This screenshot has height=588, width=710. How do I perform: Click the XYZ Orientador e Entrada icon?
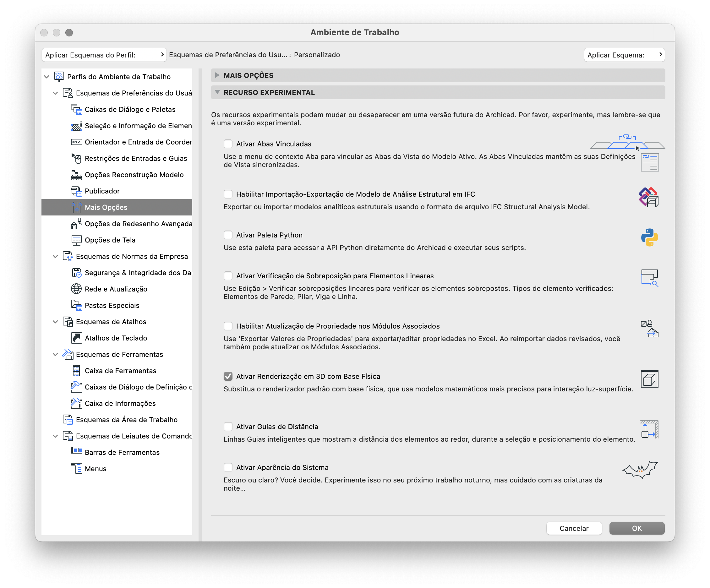tap(76, 142)
